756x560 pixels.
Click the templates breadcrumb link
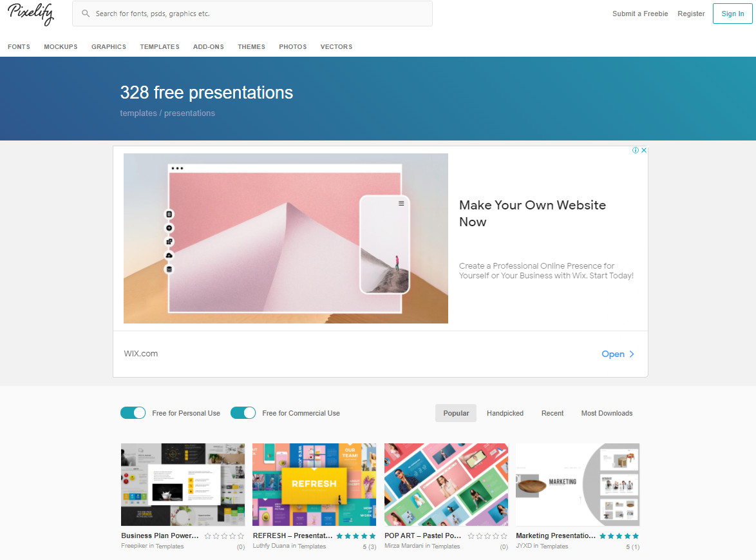138,113
